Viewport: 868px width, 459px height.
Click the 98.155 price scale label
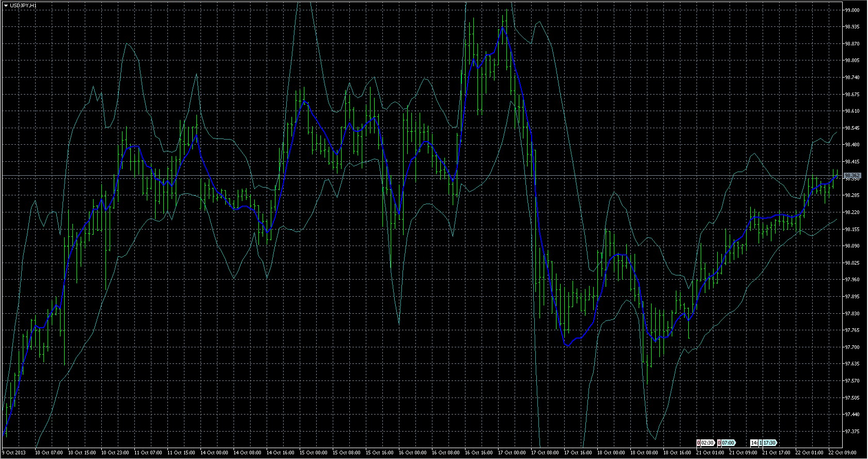(x=852, y=229)
